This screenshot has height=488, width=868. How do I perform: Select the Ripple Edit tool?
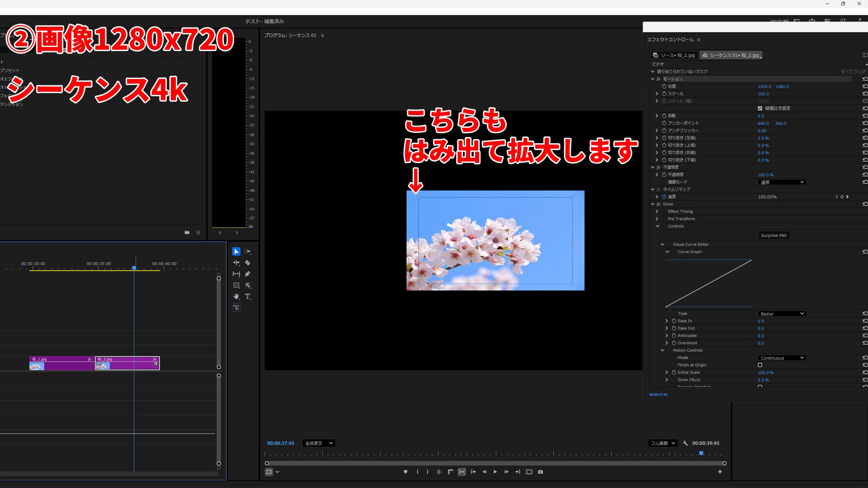tap(236, 263)
